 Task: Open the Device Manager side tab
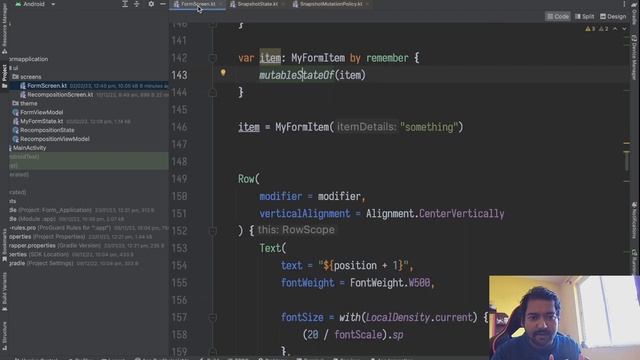point(635,57)
